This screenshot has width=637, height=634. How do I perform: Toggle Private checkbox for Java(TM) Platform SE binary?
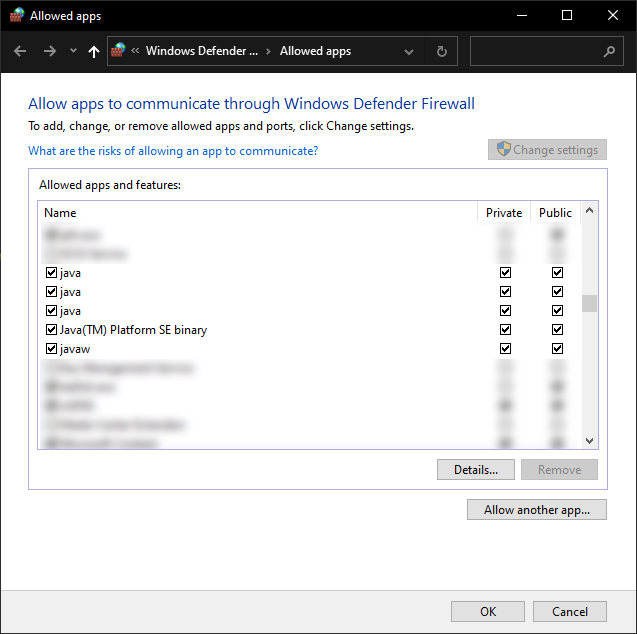click(x=505, y=330)
